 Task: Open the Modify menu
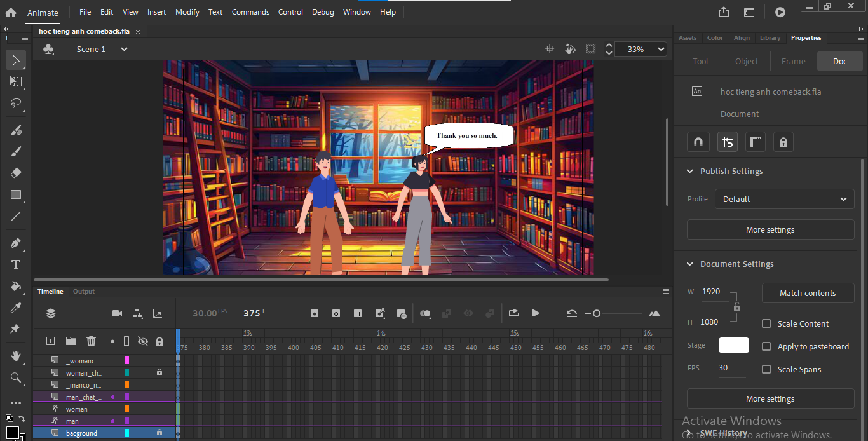pos(187,12)
